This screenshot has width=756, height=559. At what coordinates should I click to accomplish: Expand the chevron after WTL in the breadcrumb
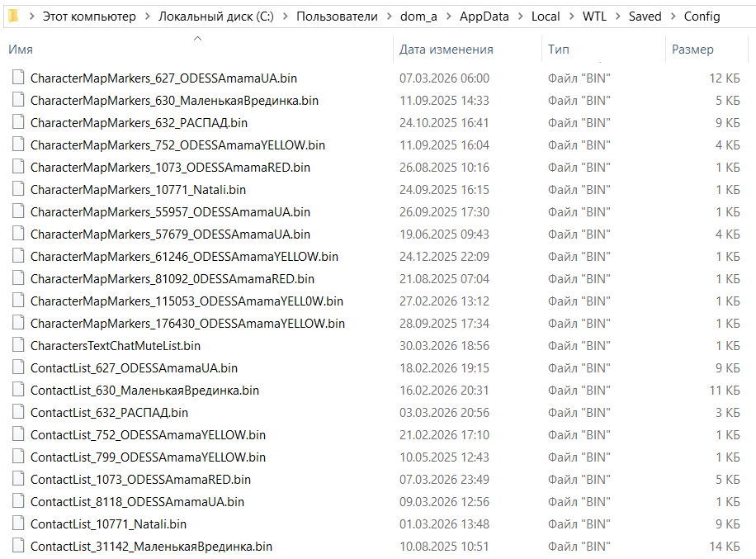tap(617, 17)
